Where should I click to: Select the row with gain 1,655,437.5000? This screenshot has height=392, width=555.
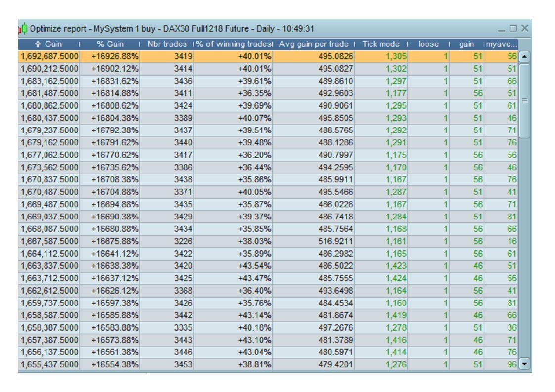point(268,364)
